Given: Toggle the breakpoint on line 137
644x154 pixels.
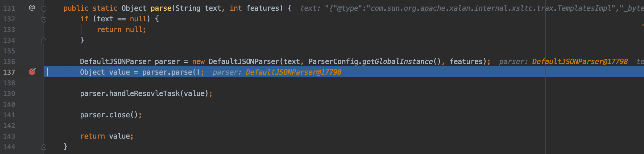Looking at the screenshot, I should (x=32, y=71).
